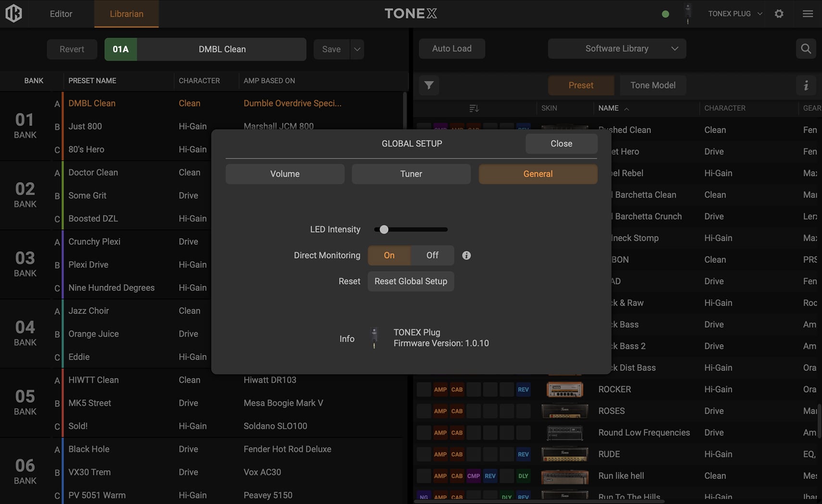The image size is (822, 504).
Task: Toggle REV block on ROCKER preset
Action: pyautogui.click(x=523, y=389)
